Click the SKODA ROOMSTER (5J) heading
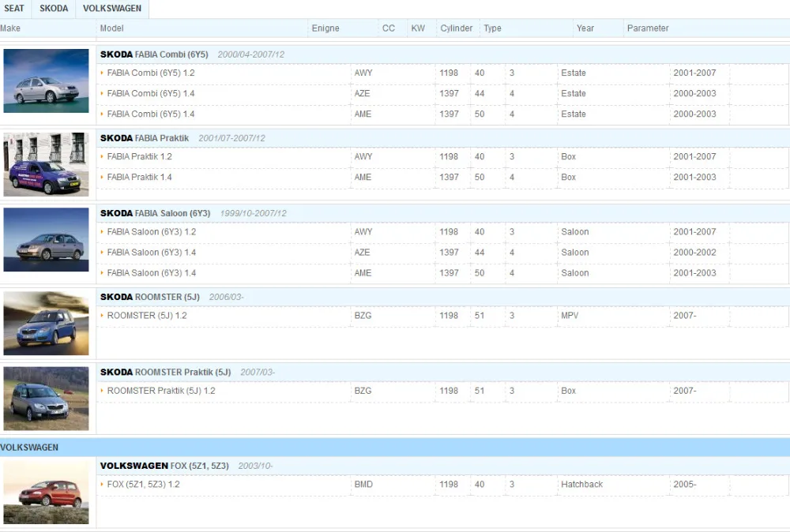 (149, 297)
